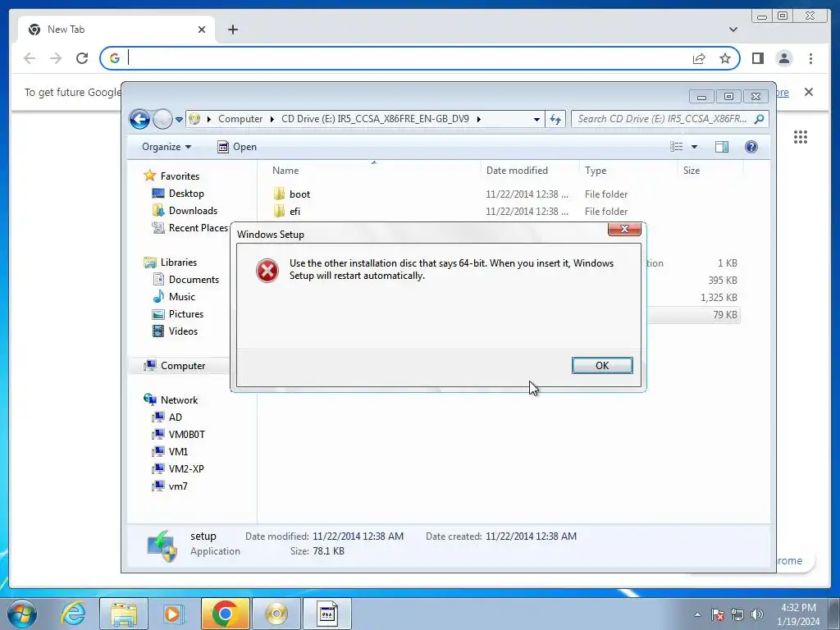Open a new Chrome tab
The width and height of the screenshot is (840, 630).
coord(232,30)
